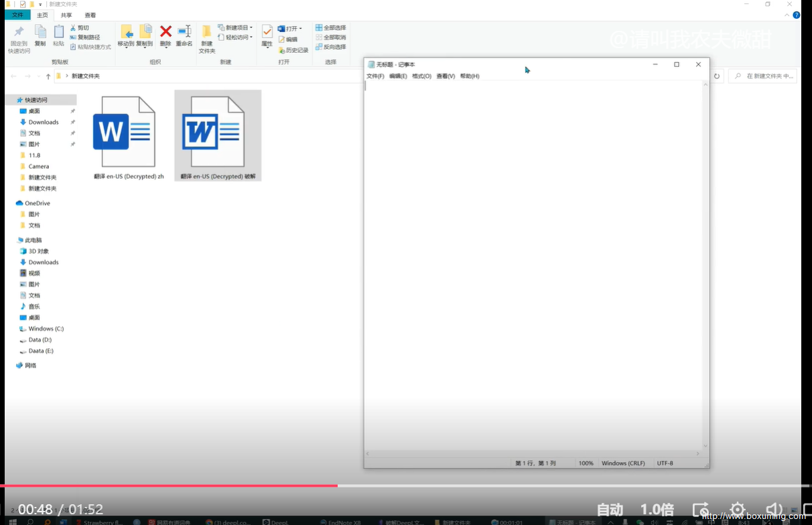Viewport: 812px width, 525px height.
Task: Open 历史记录 from the ribbon
Action: [293, 50]
